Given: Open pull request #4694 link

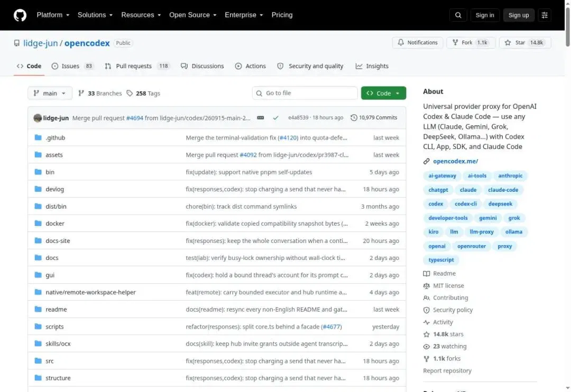Looking at the screenshot, I should (134, 118).
